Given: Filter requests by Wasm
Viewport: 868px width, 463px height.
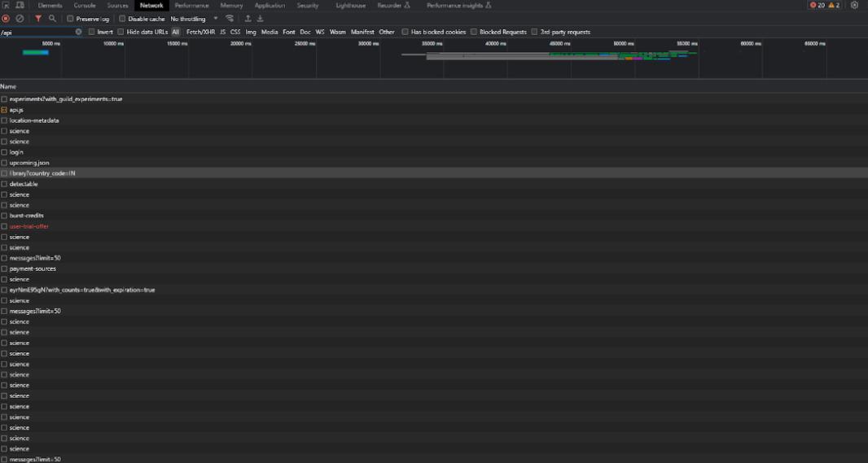Looking at the screenshot, I should 338,32.
